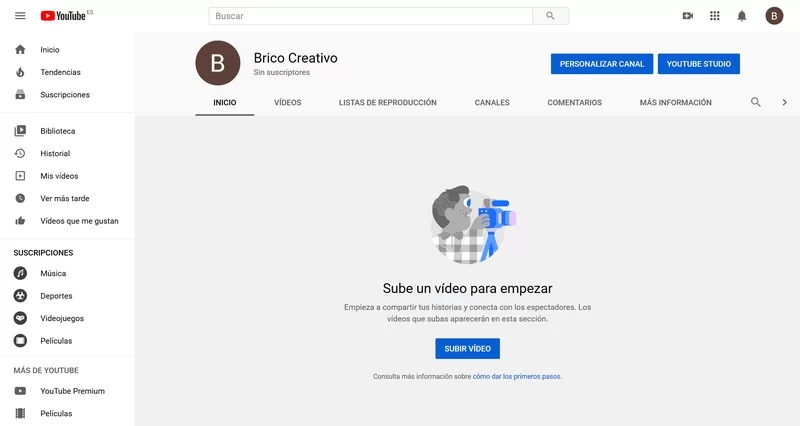
Task: Open YouTube Premium in the sidebar
Action: (x=67, y=391)
